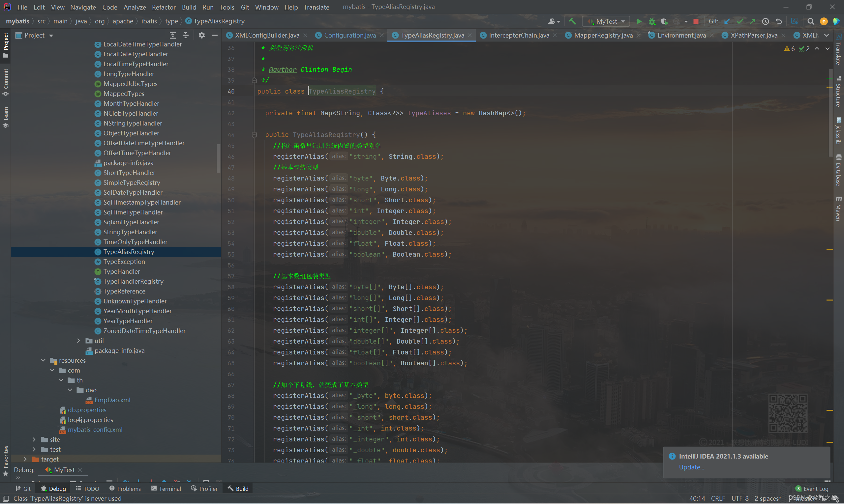The width and height of the screenshot is (844, 504).
Task: Click the Translate icon in toolbar
Action: tap(794, 21)
